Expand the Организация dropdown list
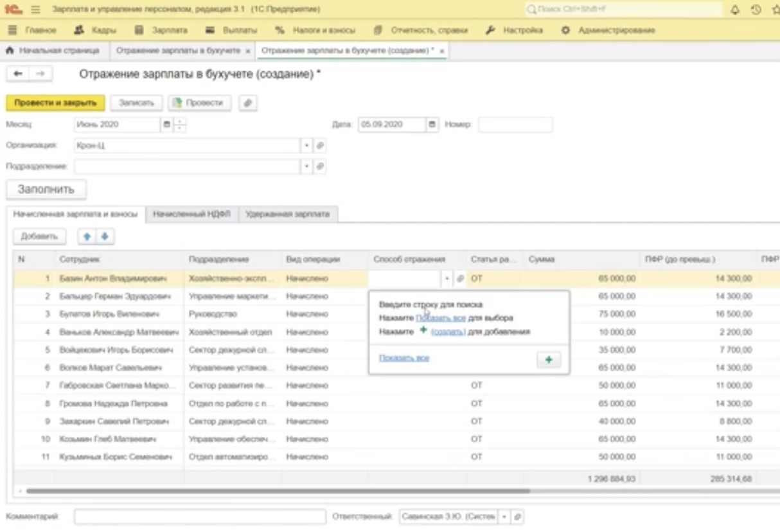 (x=306, y=146)
